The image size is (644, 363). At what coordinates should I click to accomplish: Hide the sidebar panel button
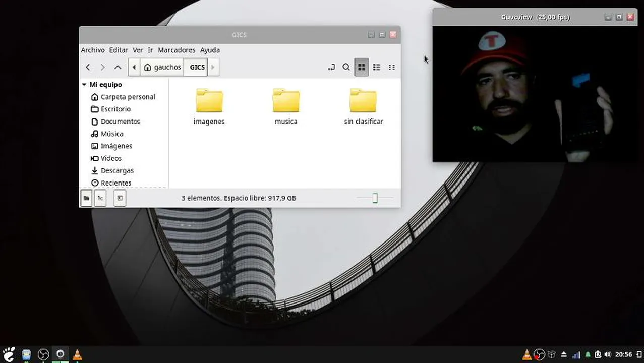[x=120, y=198]
